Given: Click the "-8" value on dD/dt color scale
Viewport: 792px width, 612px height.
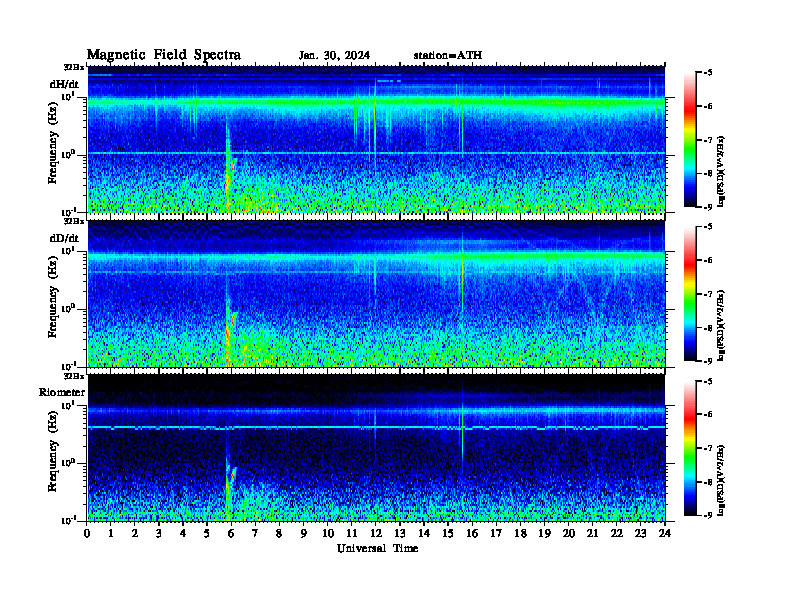Looking at the screenshot, I should tap(708, 328).
